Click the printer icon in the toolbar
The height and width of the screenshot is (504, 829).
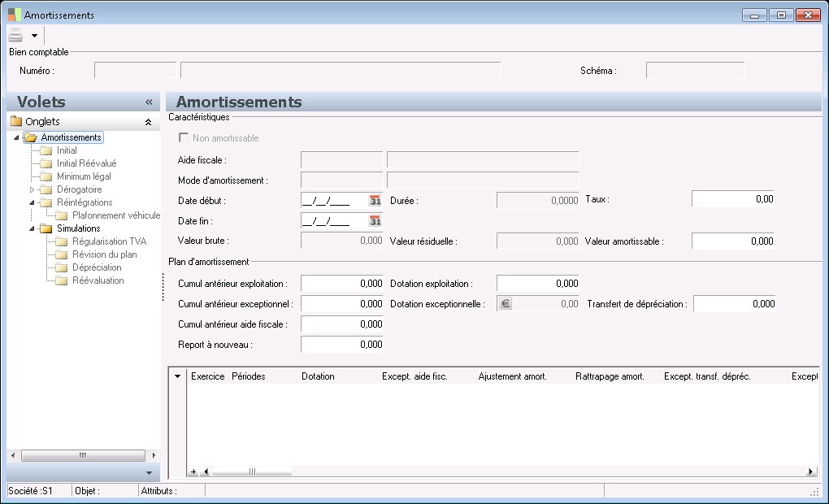pos(15,35)
